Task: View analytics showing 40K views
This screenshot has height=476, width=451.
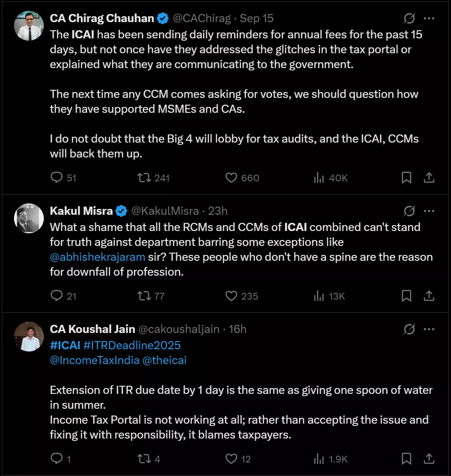Action: click(x=319, y=178)
